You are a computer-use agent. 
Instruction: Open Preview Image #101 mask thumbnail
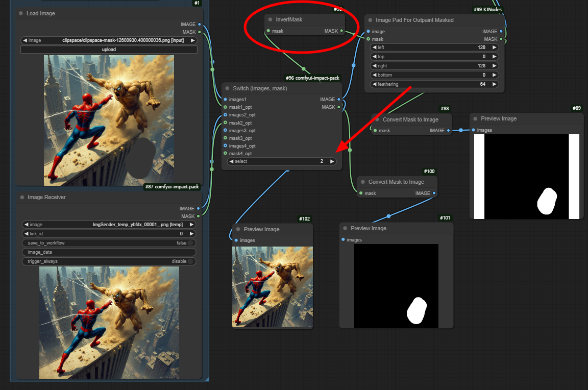[397, 286]
